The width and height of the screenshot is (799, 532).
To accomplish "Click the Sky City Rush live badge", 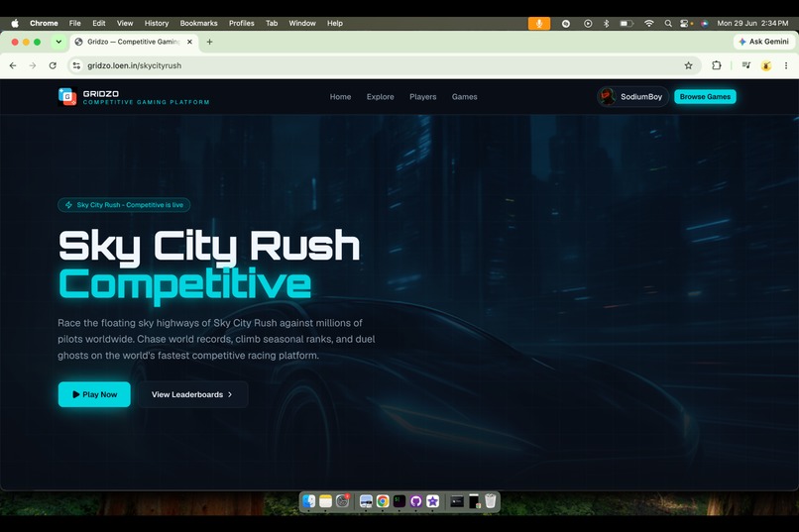I will coord(124,205).
